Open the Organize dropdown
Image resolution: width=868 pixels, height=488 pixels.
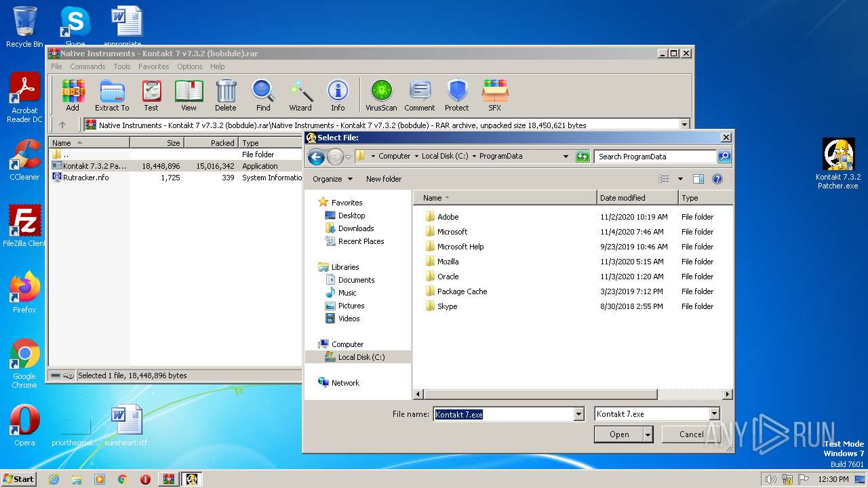(333, 179)
